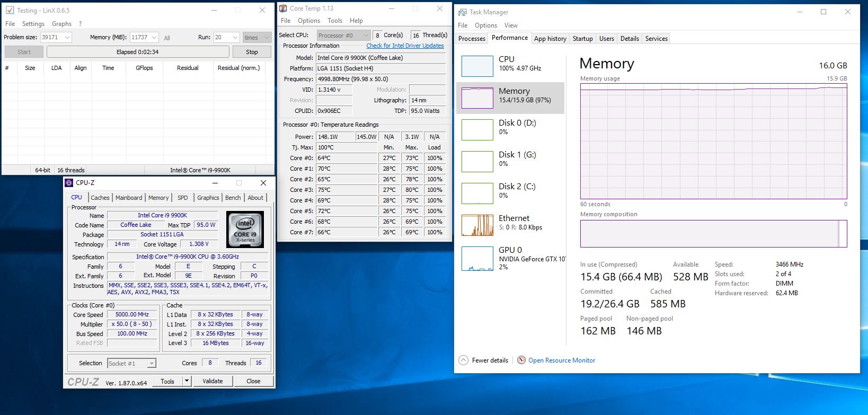This screenshot has width=868, height=415.
Task: Select the Disk 0 (D:) graph
Action: coord(477,130)
